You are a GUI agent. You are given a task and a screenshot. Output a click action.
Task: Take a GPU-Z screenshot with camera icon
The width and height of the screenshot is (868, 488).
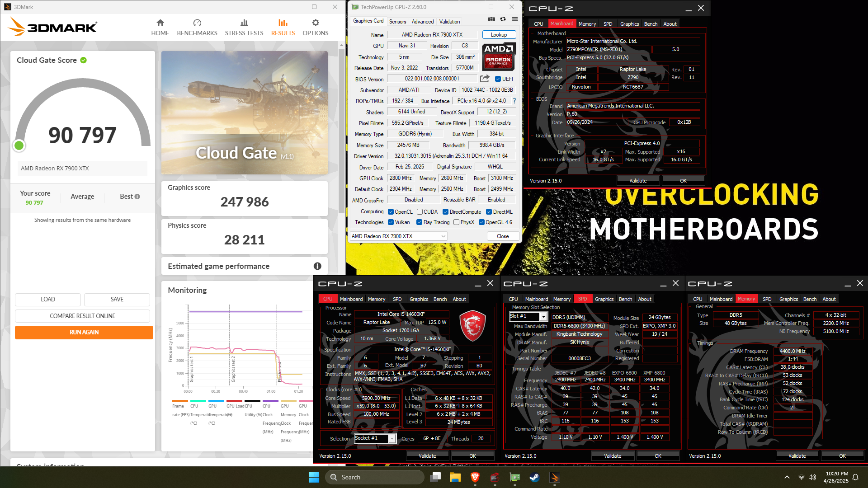pos(491,19)
